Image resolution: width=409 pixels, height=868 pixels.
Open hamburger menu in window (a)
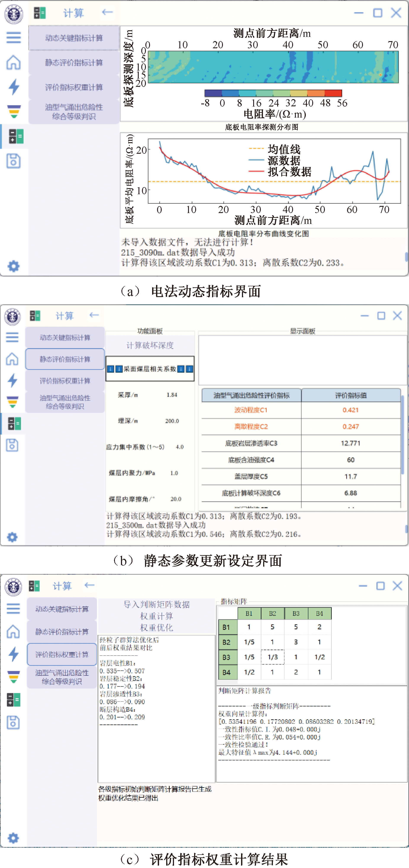point(13,37)
